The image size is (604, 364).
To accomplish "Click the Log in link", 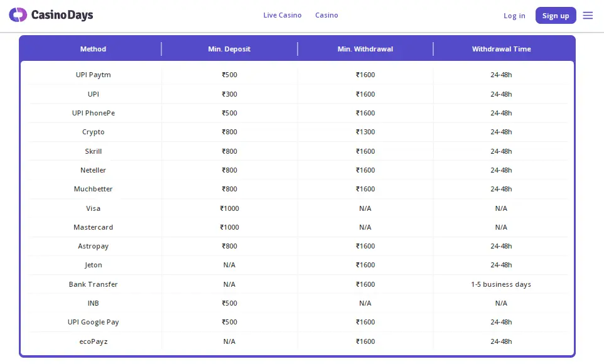I will click(x=514, y=16).
